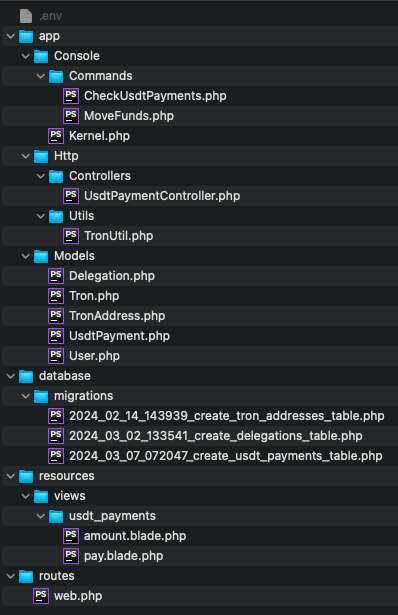This screenshot has width=398, height=615.
Task: Collapse the views folder chevron
Action: [26, 497]
